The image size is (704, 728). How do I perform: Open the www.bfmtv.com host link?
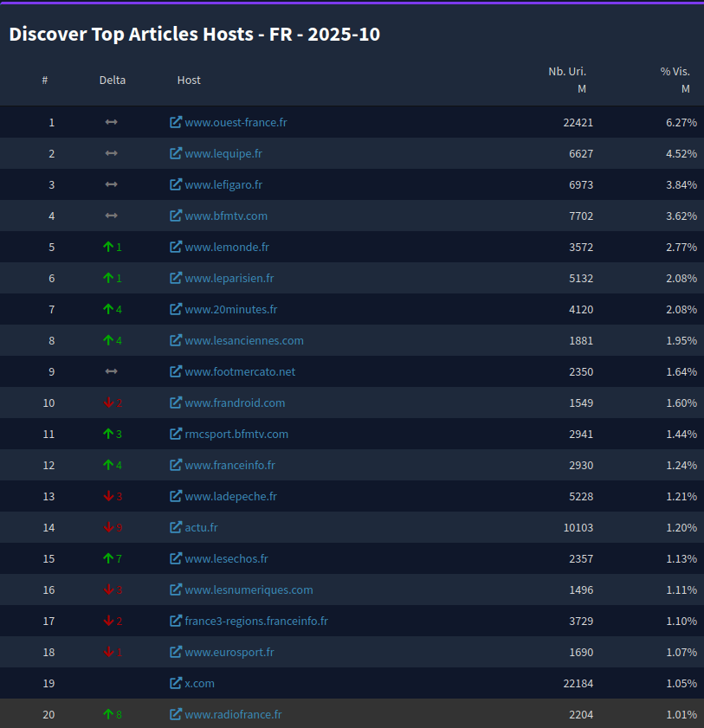pos(226,216)
